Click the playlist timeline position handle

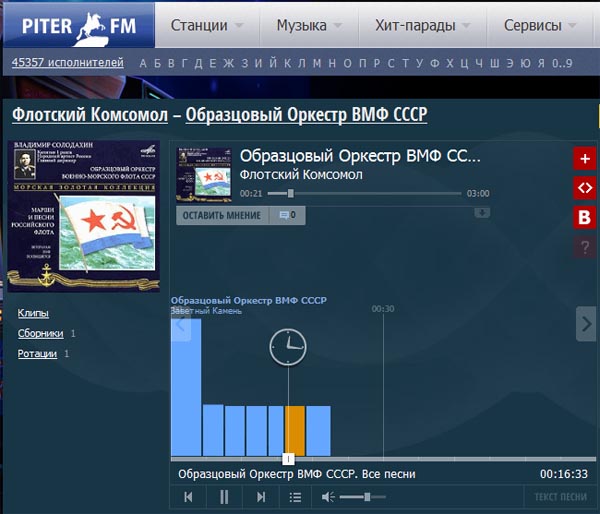(288, 459)
